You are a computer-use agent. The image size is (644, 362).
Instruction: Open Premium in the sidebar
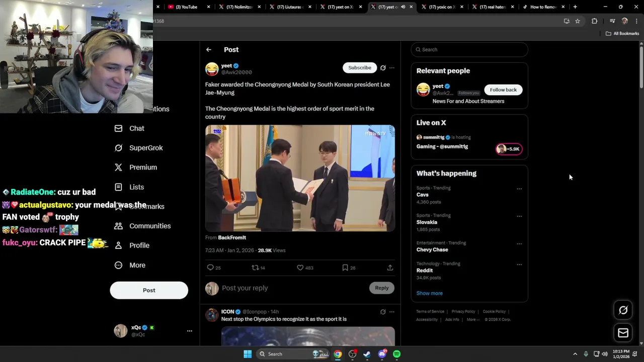coord(136,167)
